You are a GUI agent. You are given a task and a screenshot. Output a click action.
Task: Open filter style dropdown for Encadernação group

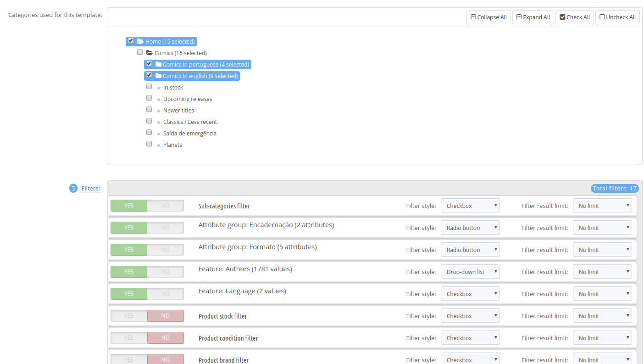[470, 228]
